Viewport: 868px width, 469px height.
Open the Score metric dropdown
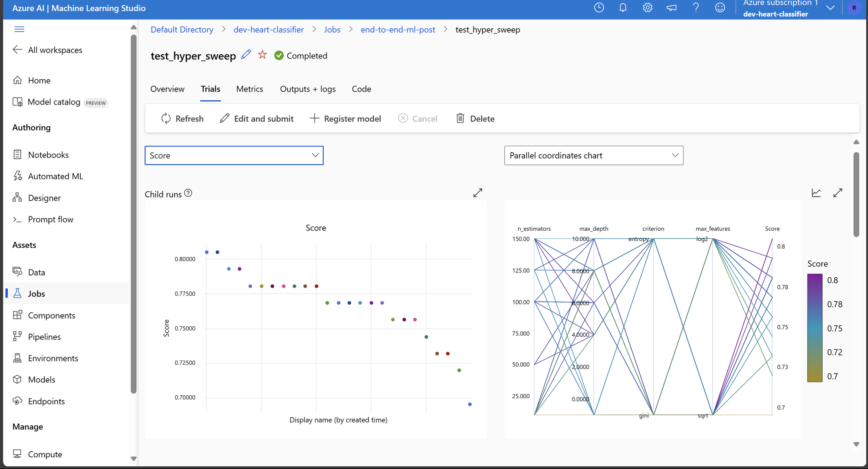234,155
